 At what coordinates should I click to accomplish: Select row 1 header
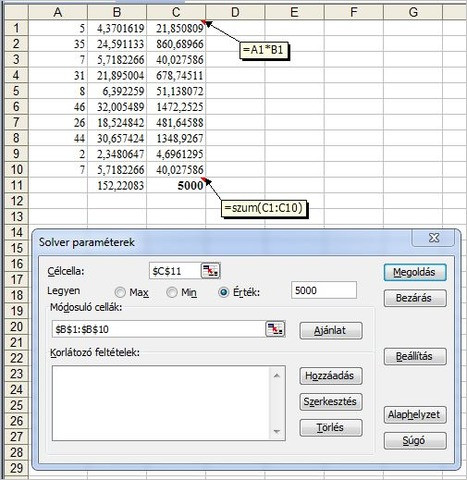[16, 28]
